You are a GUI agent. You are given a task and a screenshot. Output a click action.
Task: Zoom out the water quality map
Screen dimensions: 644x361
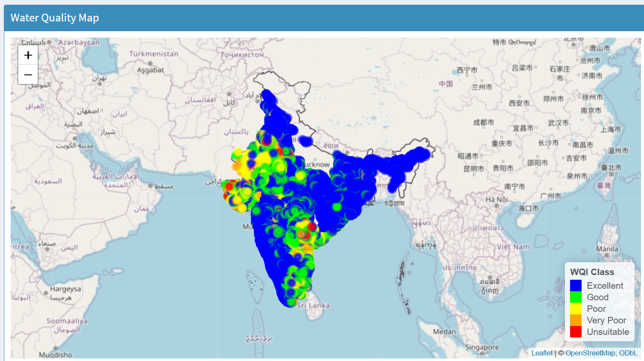click(28, 75)
